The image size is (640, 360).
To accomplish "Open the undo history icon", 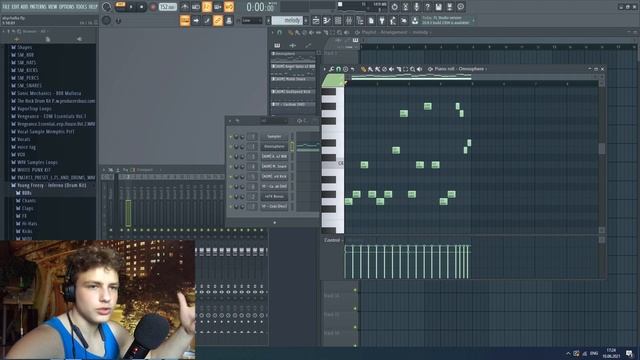I will 394,7.
